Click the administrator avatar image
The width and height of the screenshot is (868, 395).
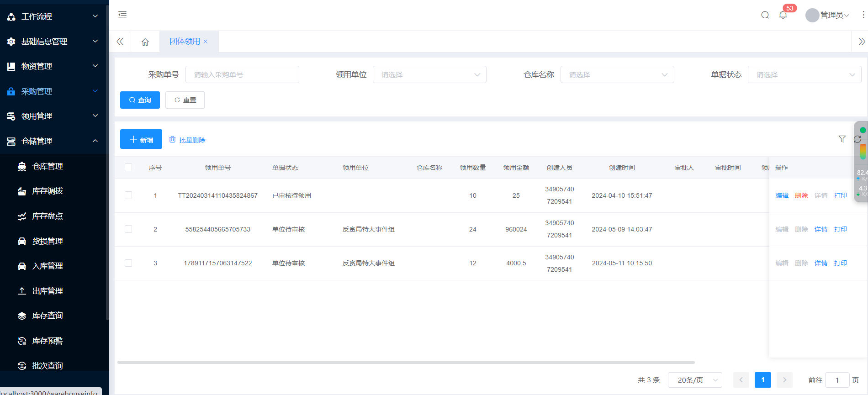(x=812, y=15)
